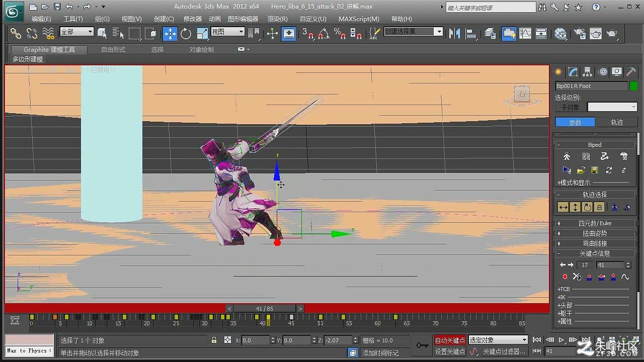Click the 子对象 button
Viewport: 644px width, 362px height.
[571, 107]
